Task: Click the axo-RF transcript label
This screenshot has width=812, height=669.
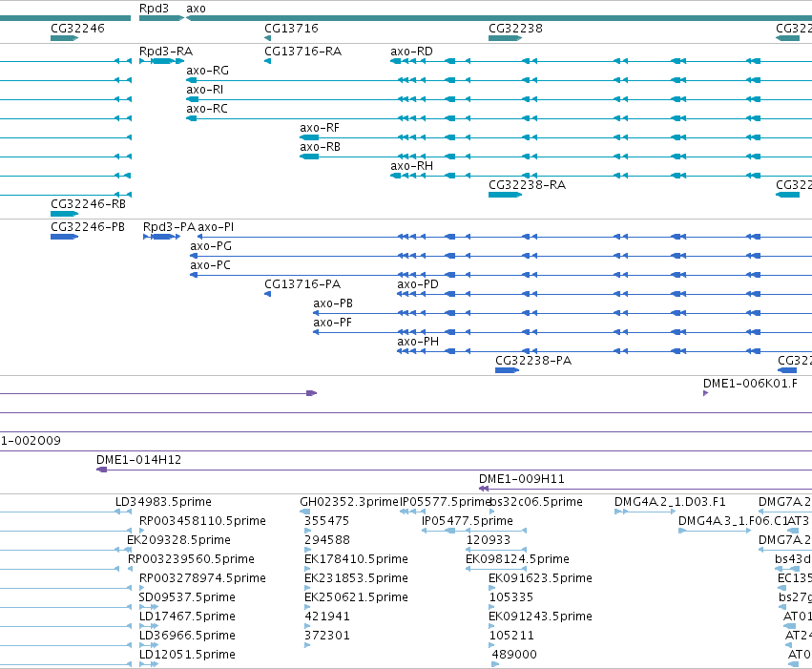Action: coord(320,128)
